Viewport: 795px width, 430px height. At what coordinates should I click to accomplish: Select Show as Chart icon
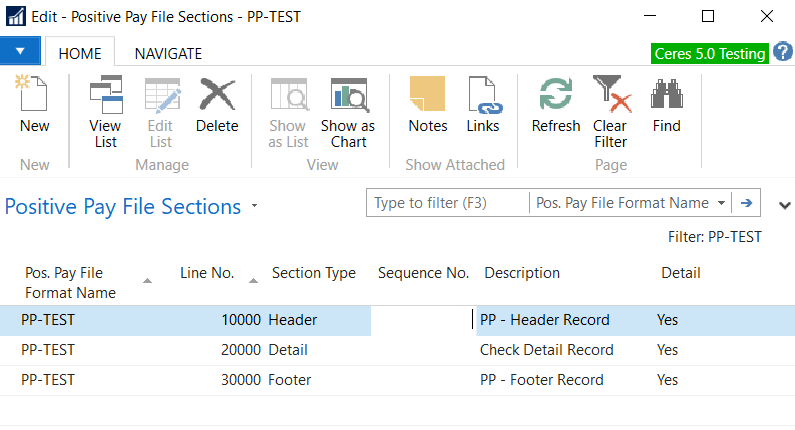point(348,97)
